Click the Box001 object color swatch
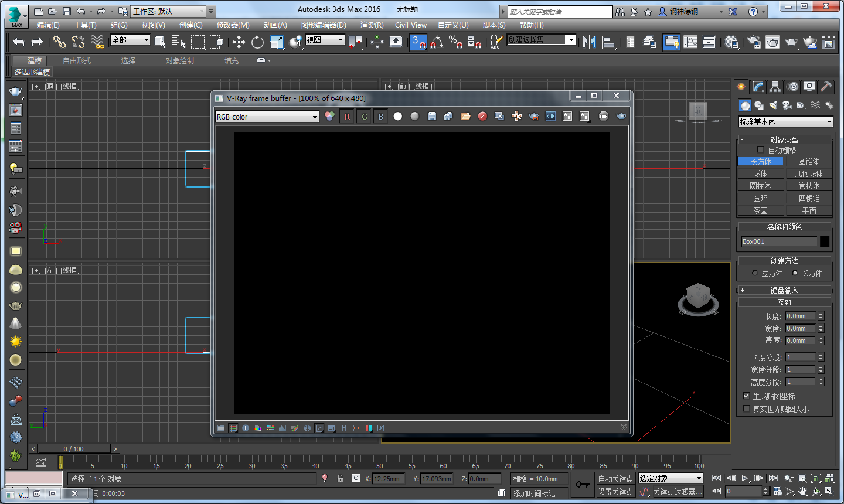 pyautogui.click(x=825, y=240)
